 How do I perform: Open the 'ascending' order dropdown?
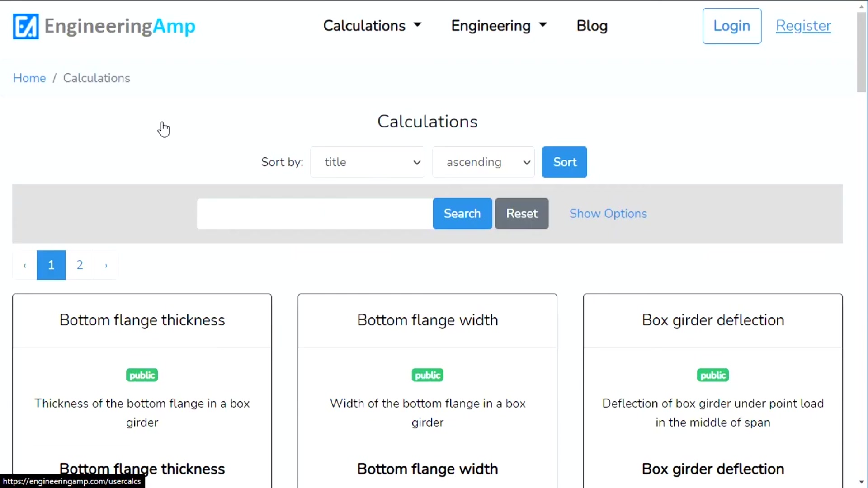483,162
